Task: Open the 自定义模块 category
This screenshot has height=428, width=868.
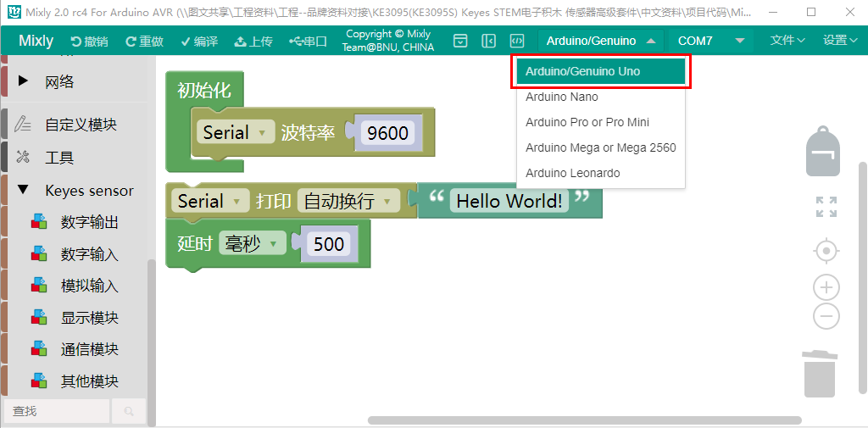Action: tap(81, 125)
